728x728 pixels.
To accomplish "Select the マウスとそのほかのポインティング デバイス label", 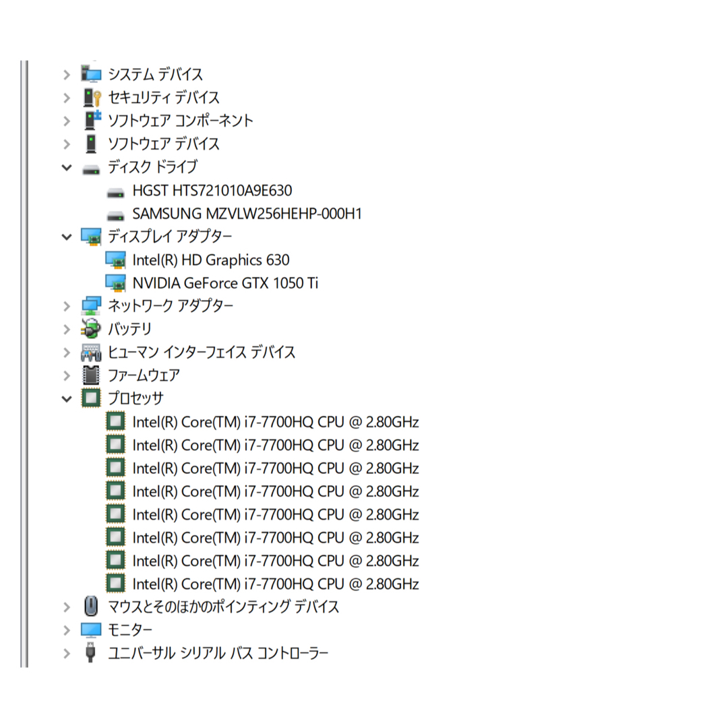I will point(223,607).
